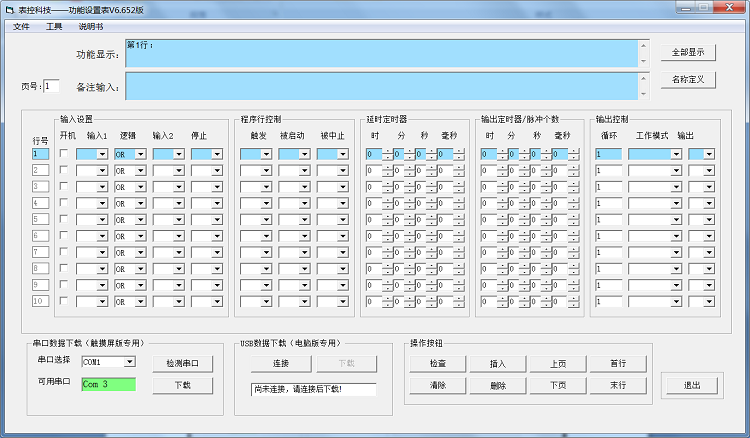Screen dimensions: 750x438
Task: Tick the 开机 checkbox in row 8
Action: click(64, 268)
